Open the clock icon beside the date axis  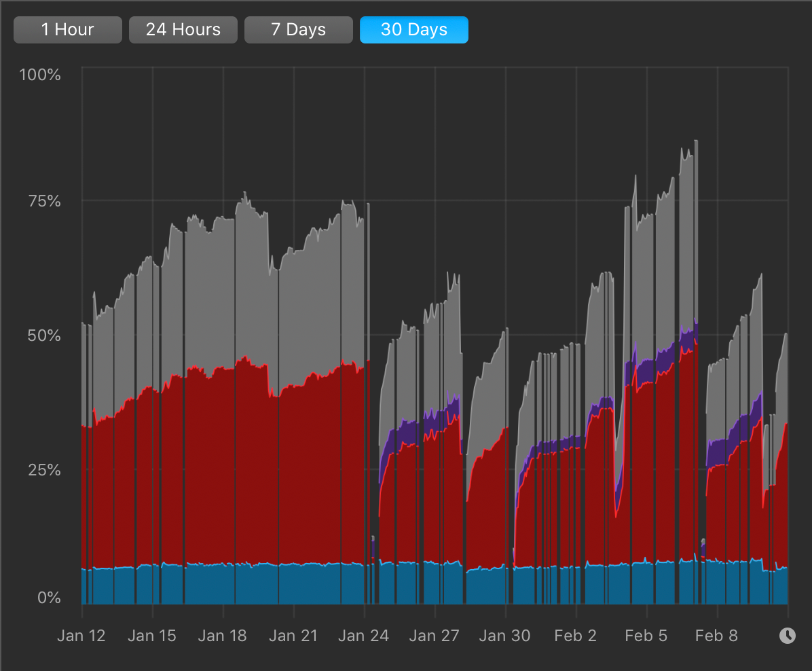coord(787,635)
